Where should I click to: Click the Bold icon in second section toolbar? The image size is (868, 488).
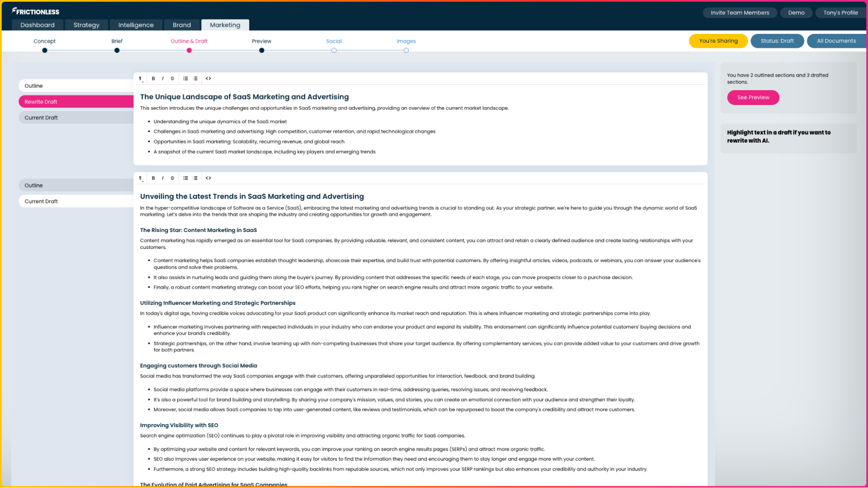pyautogui.click(x=153, y=177)
